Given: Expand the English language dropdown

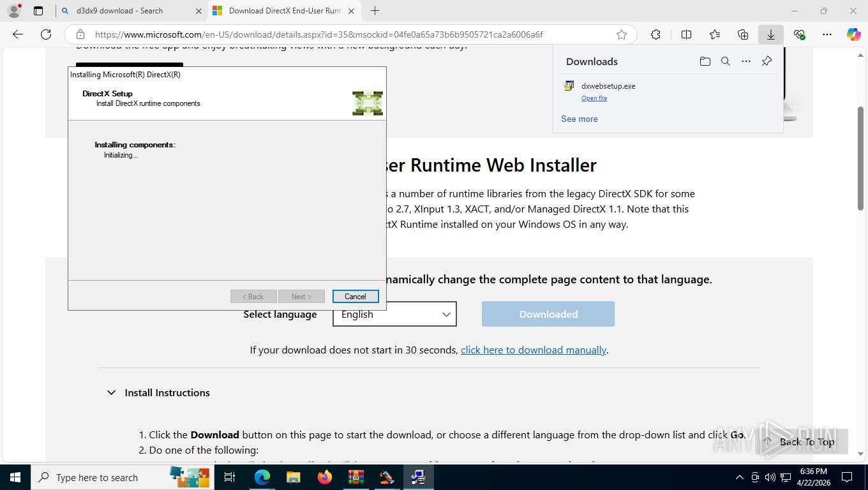Looking at the screenshot, I should point(394,314).
